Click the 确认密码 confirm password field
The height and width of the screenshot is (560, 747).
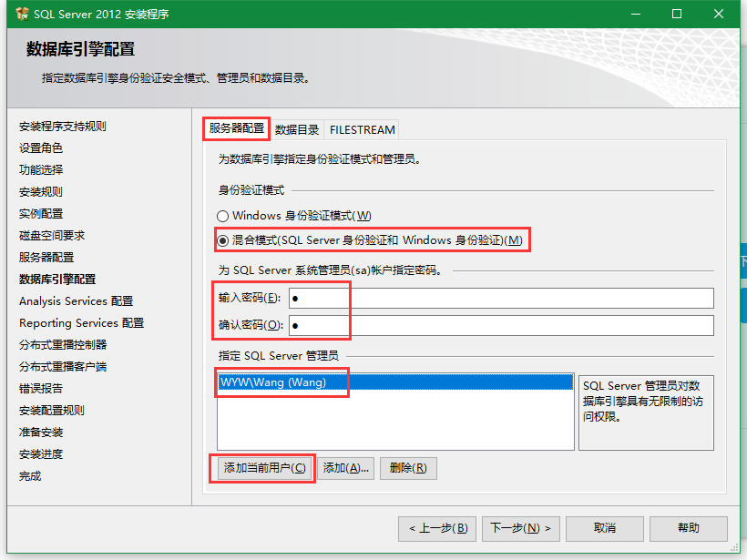click(500, 326)
